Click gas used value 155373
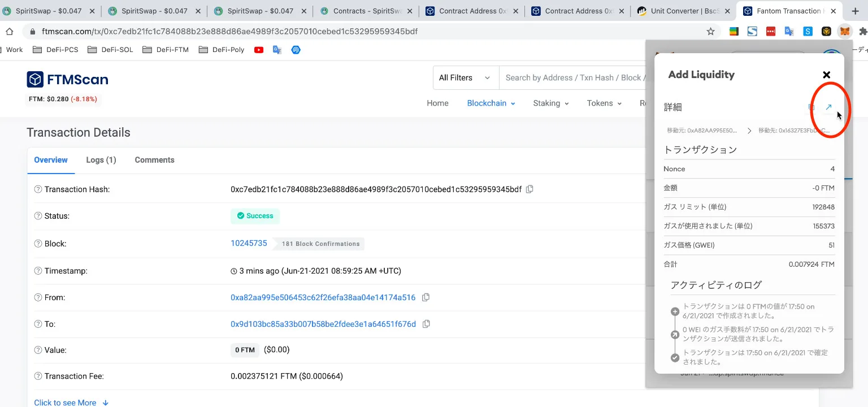The image size is (868, 407). (x=823, y=226)
